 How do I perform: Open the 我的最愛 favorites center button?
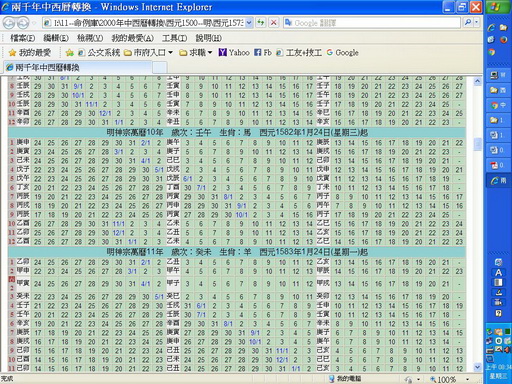pos(30,52)
